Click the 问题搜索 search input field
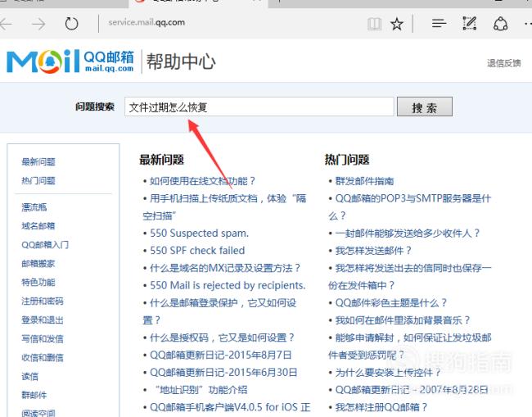 tap(259, 107)
